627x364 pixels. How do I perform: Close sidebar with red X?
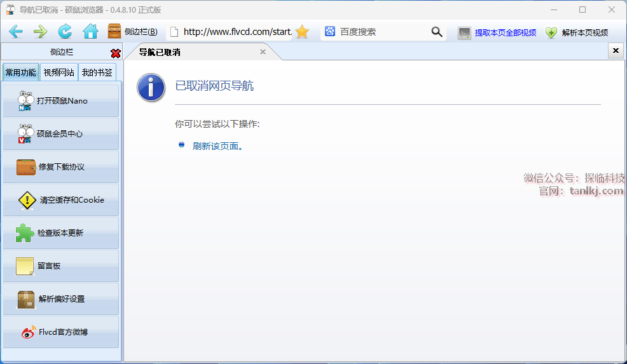(115, 53)
